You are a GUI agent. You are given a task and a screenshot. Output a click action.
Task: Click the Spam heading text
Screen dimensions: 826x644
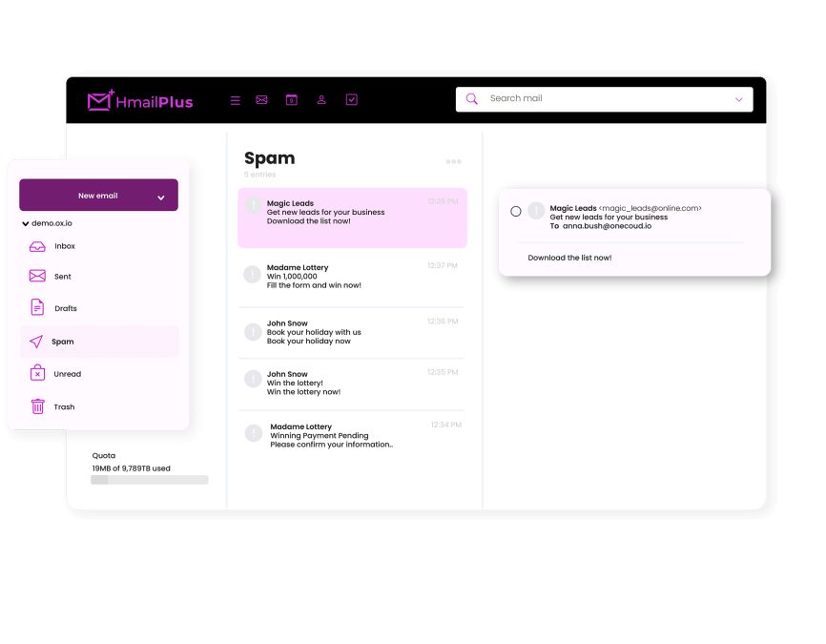[270, 158]
